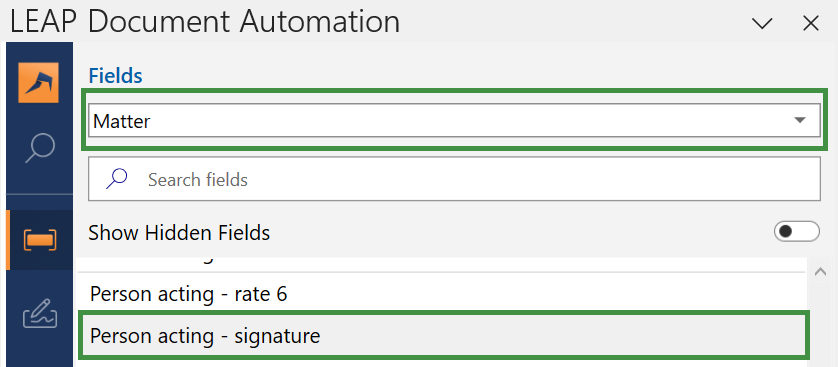Viewport: 838px width, 367px height.
Task: Select the Person acting - rate 6 field
Action: [x=441, y=293]
